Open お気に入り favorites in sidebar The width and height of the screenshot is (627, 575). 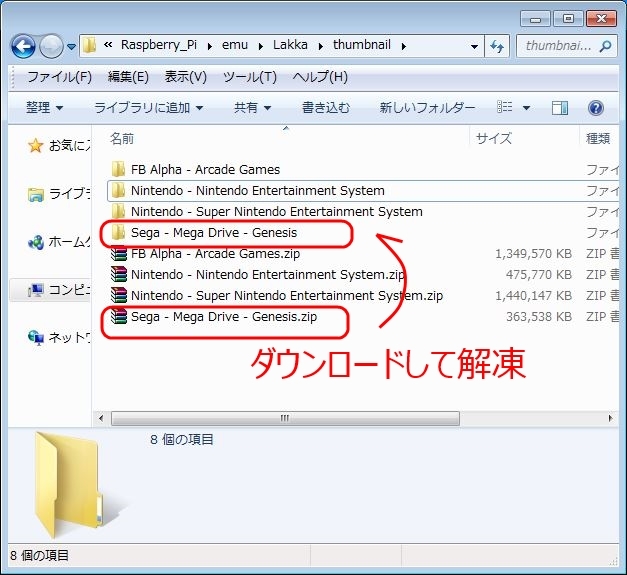[58, 146]
